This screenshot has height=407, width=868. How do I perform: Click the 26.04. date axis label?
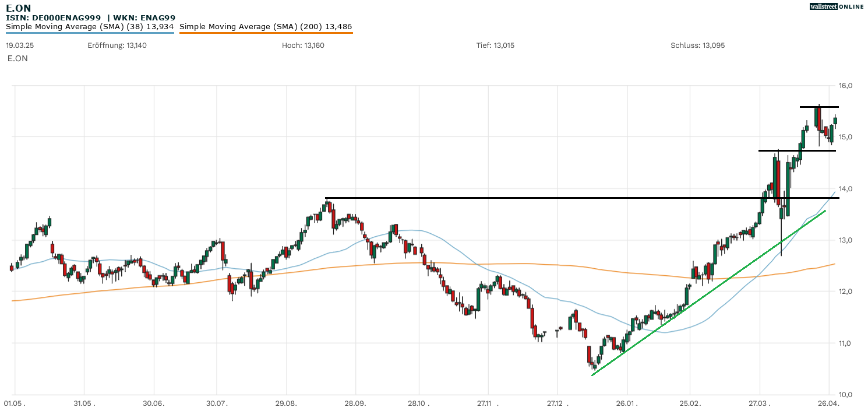click(828, 403)
